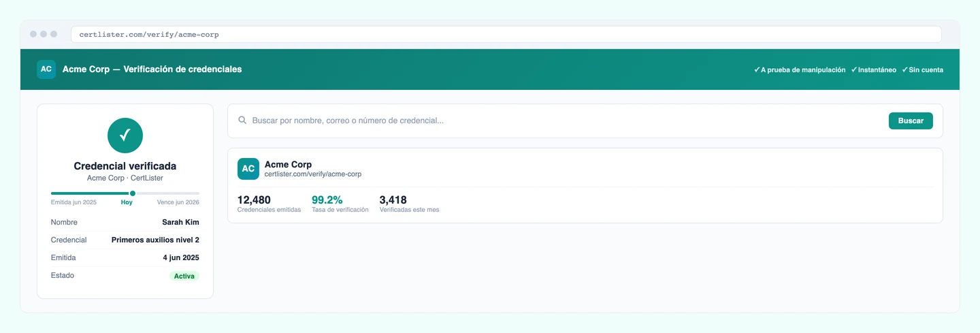This screenshot has width=980, height=333.
Task: Click the '99.2%' verification rate figure
Action: 327,200
